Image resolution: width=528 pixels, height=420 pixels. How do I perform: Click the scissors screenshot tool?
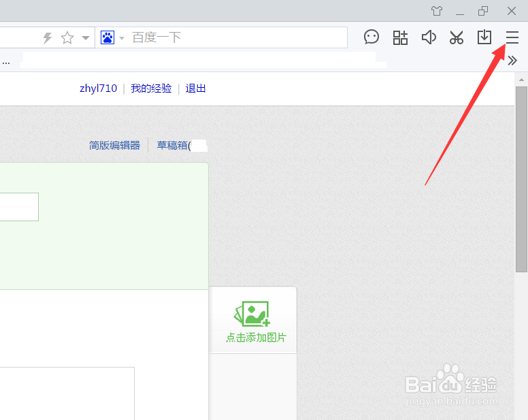(457, 37)
